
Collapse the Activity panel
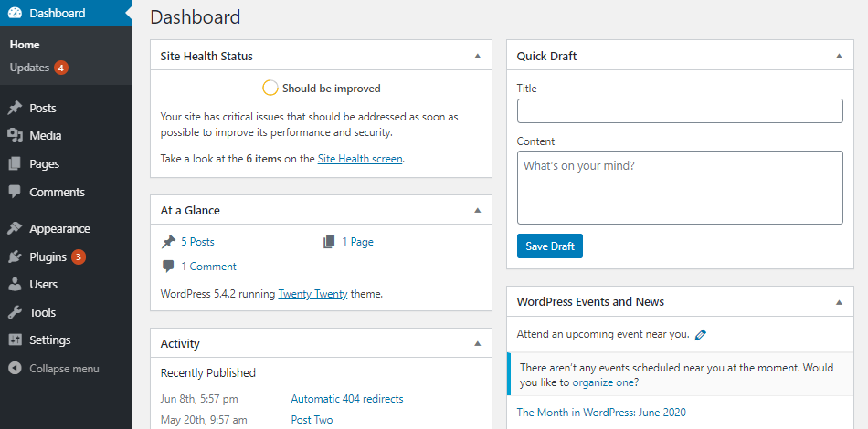coord(478,343)
